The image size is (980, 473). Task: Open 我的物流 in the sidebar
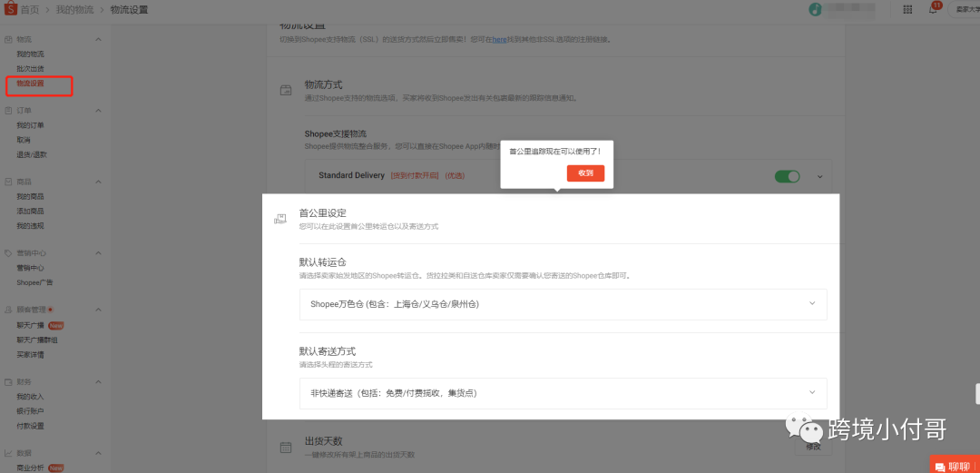(30, 54)
